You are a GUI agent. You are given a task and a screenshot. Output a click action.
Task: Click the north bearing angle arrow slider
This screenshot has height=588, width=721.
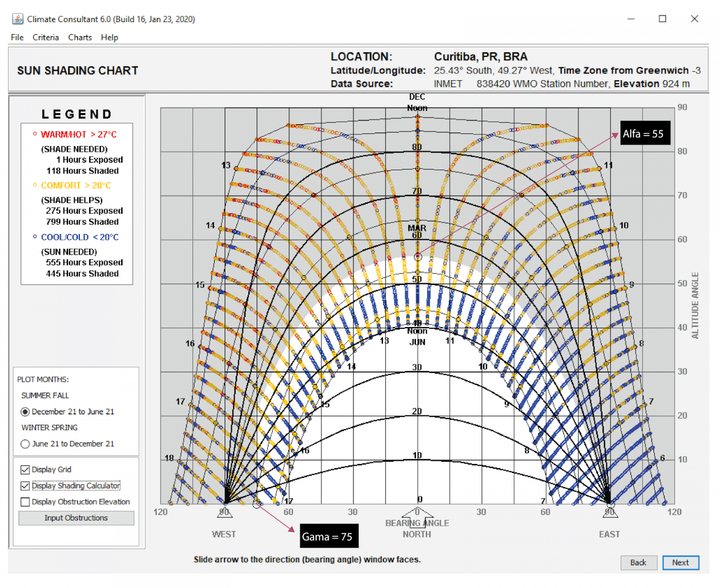(417, 518)
